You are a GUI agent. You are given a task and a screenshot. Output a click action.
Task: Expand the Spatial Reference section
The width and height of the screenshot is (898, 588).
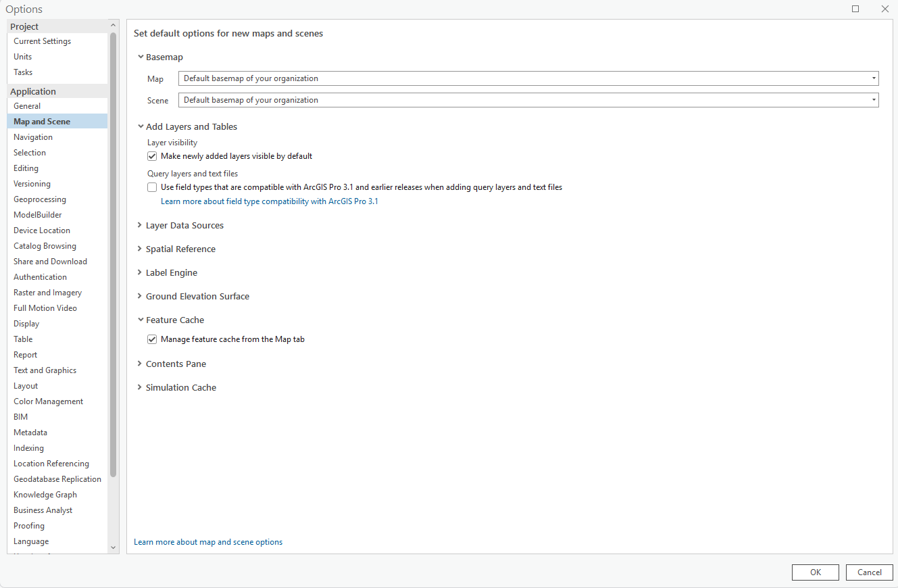pyautogui.click(x=140, y=249)
